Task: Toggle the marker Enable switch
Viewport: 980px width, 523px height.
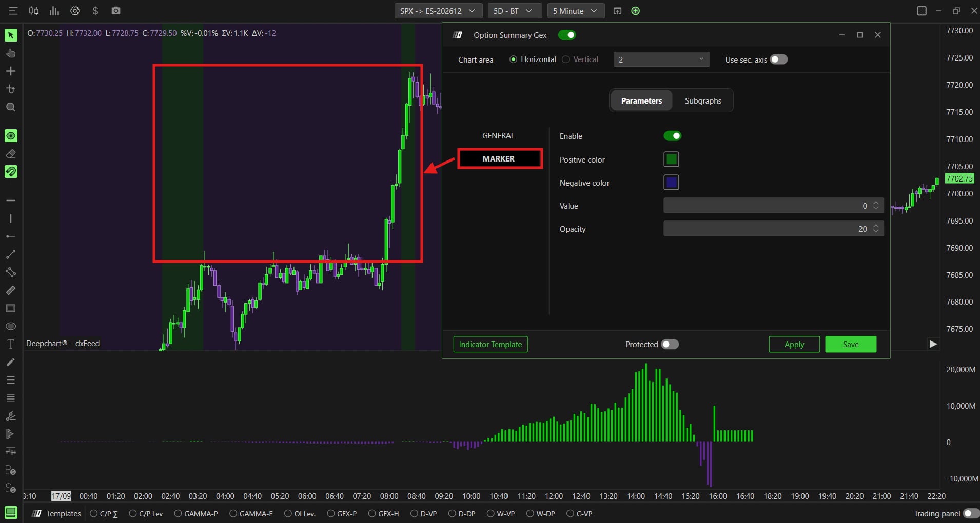Action: [x=672, y=136]
